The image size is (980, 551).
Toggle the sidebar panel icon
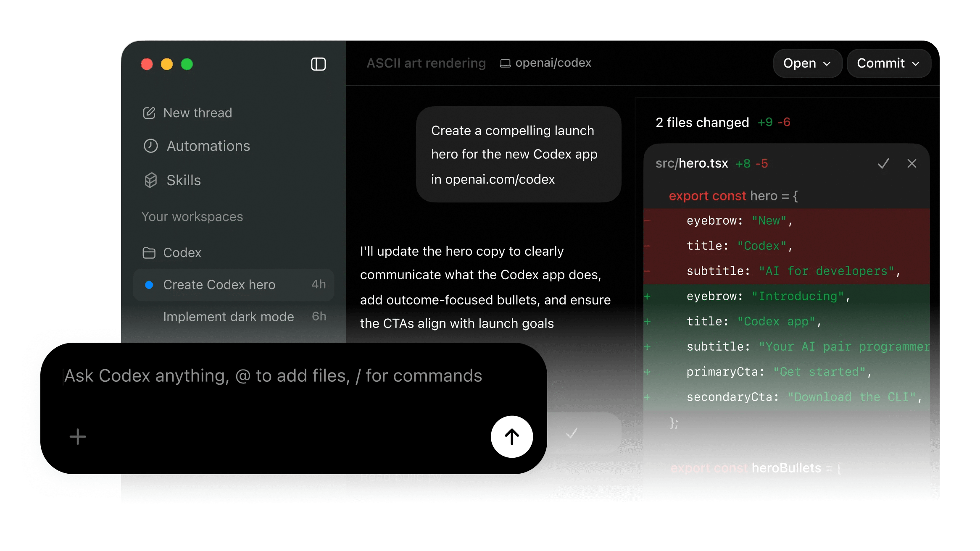tap(318, 64)
